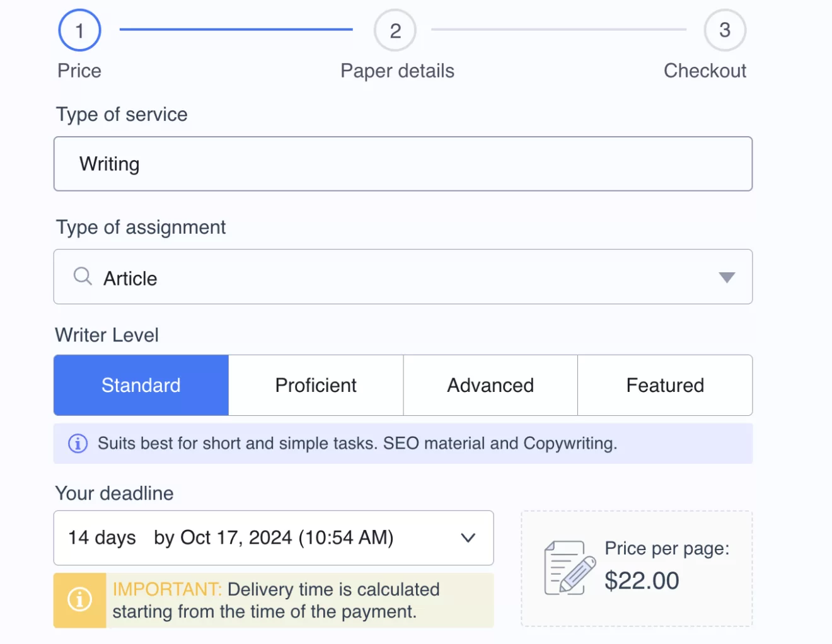Image resolution: width=832 pixels, height=644 pixels.
Task: Click the Article text in assignment field
Action: [130, 279]
